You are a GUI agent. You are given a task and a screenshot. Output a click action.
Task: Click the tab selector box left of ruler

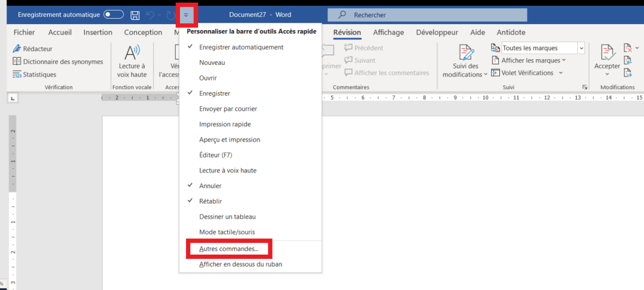point(13,98)
